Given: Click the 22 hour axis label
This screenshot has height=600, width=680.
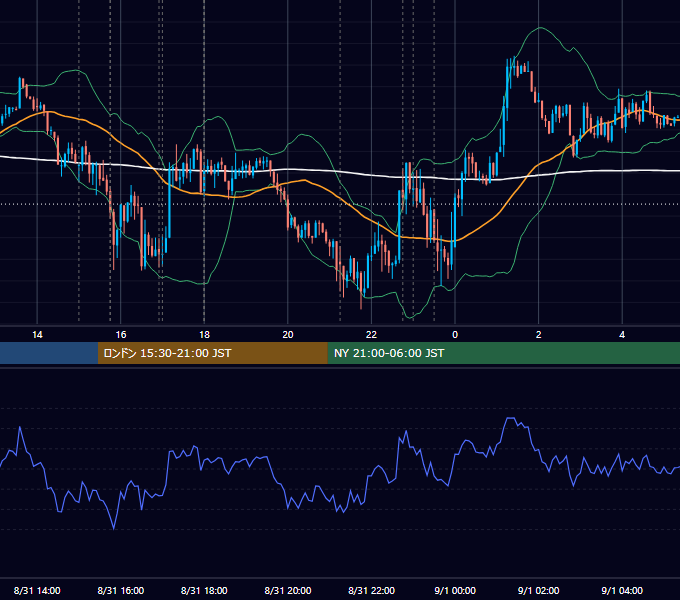Looking at the screenshot, I should (371, 335).
